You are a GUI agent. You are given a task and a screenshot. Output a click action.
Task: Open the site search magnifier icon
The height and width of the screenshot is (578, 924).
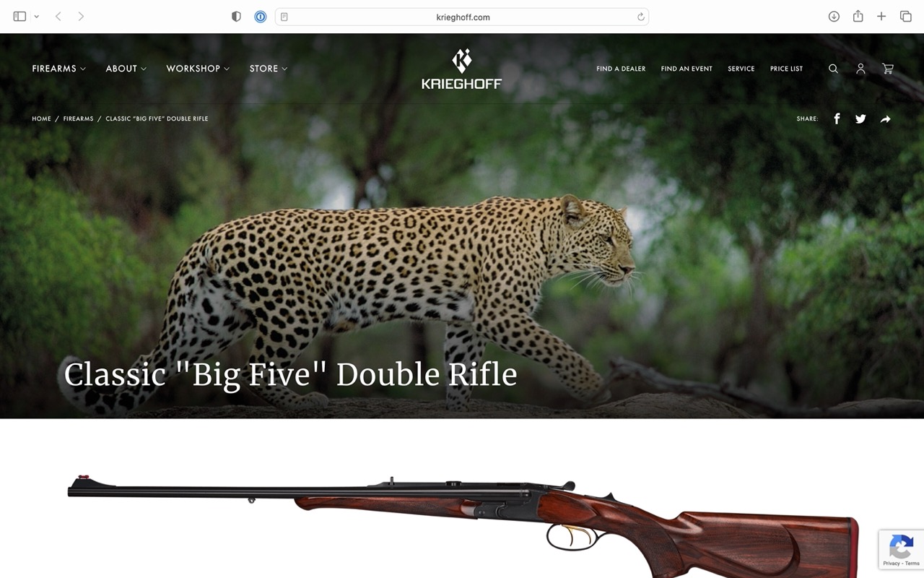coord(833,69)
